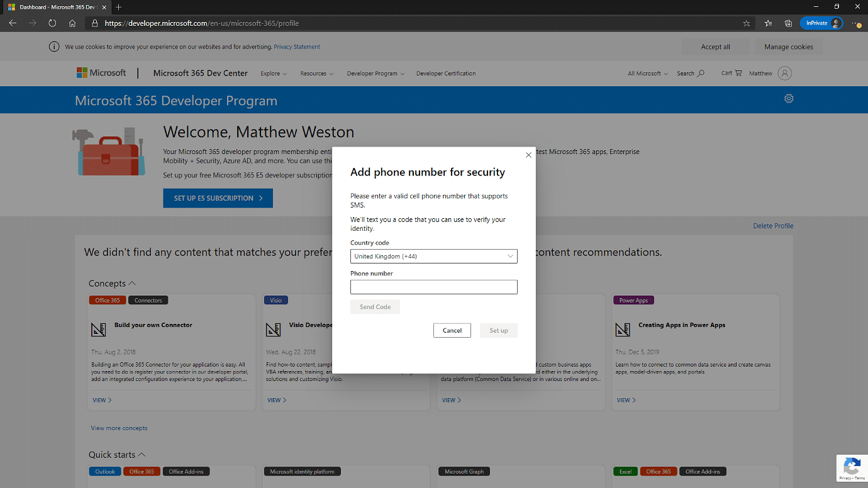The width and height of the screenshot is (868, 488).
Task: Click the toolbox illustration image
Action: pos(108,152)
